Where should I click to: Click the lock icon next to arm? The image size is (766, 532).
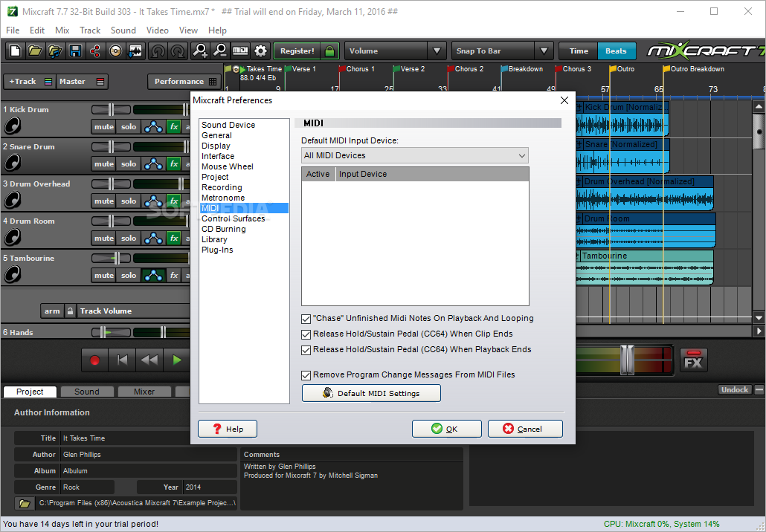point(71,311)
